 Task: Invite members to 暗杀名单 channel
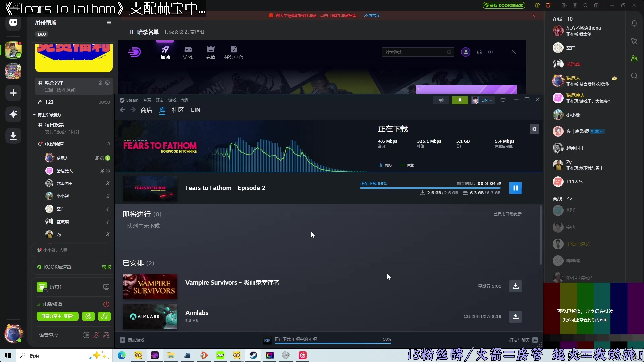(x=100, y=83)
